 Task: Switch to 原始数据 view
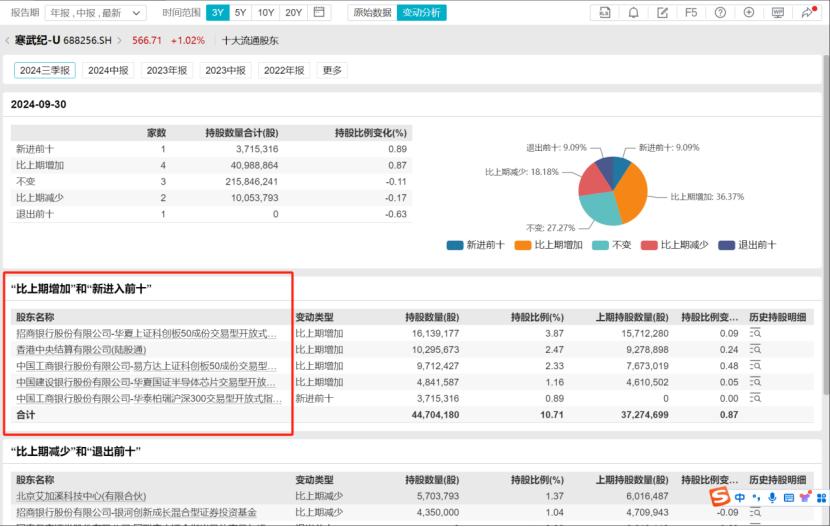pos(372,13)
